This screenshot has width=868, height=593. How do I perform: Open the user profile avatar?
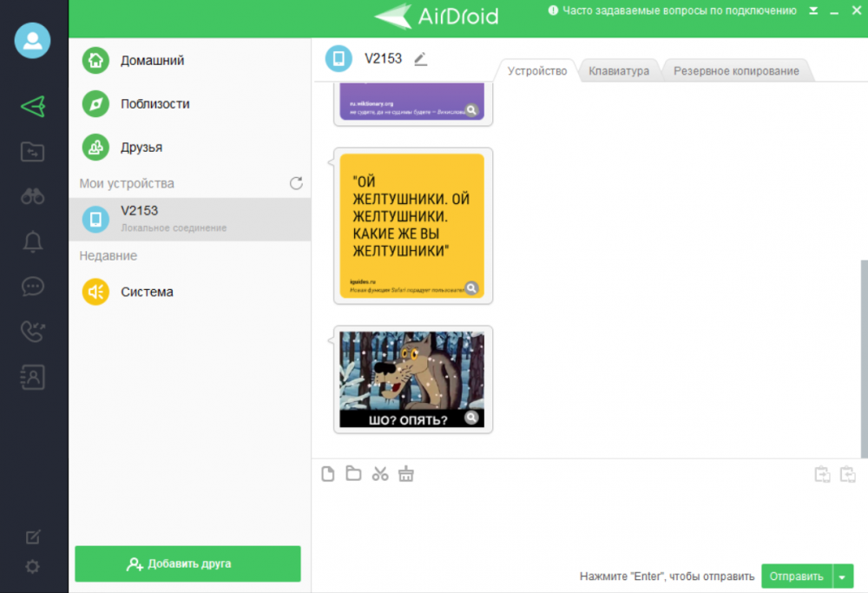pyautogui.click(x=32, y=41)
